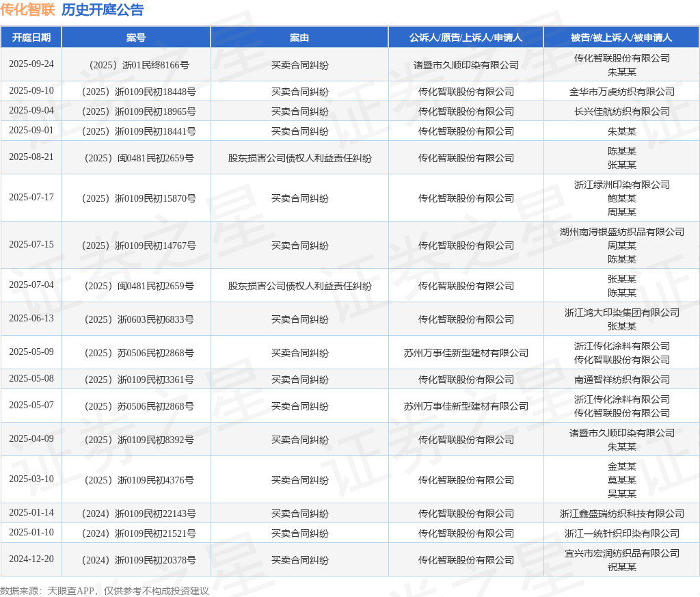Click the date 2025-09-01
The height and width of the screenshot is (597, 700).
click(x=31, y=130)
